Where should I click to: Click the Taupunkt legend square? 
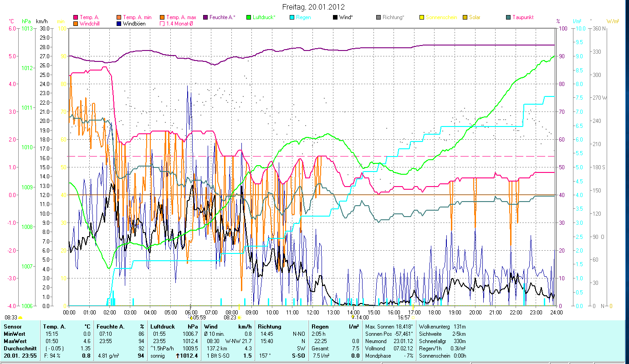(x=509, y=17)
